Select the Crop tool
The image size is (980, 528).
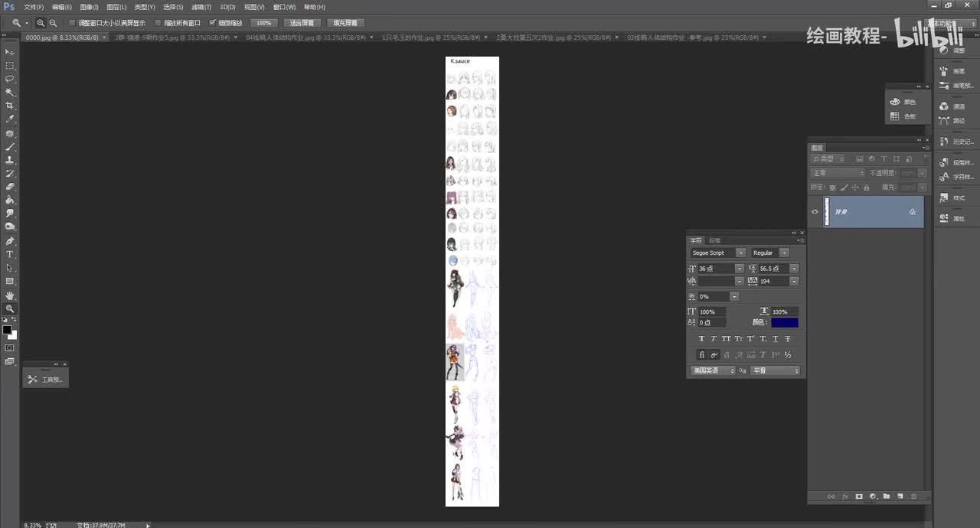(10, 106)
